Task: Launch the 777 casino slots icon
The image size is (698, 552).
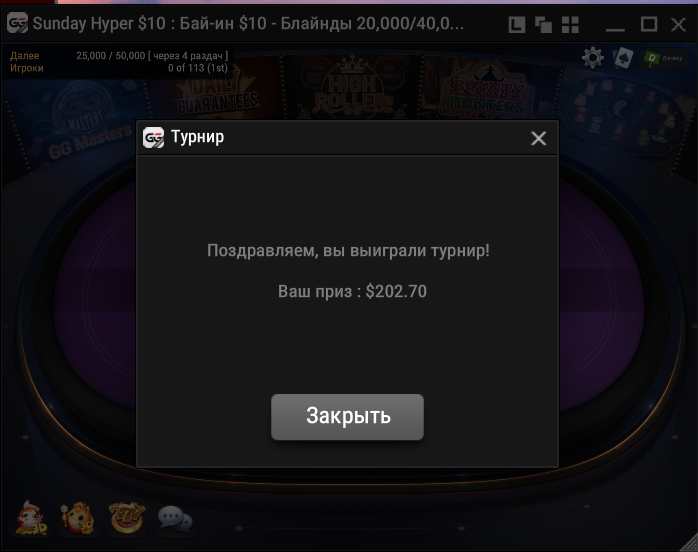Action: [x=127, y=518]
